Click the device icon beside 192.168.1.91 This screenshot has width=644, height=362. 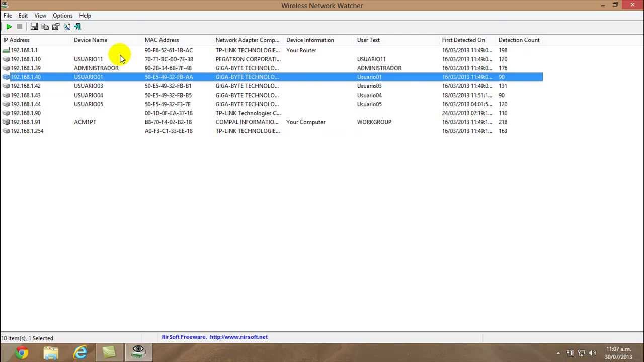point(6,122)
